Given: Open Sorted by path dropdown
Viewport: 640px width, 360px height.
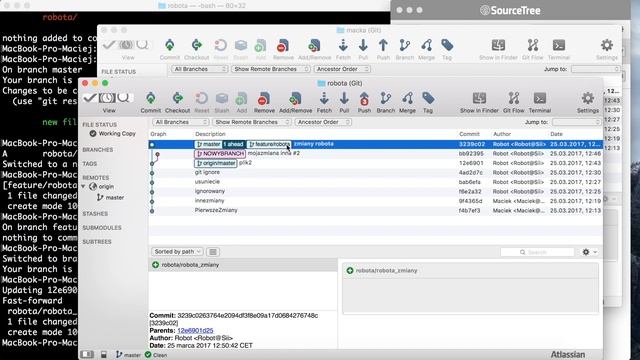Looking at the screenshot, I should point(177,252).
